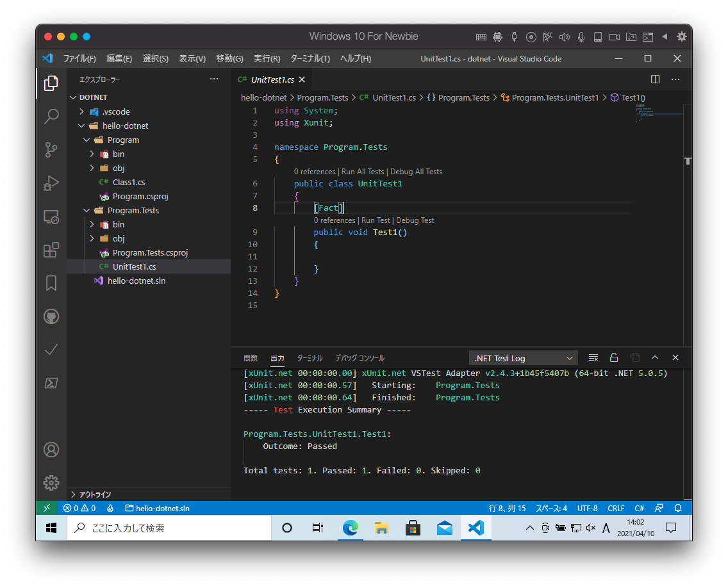Split the editor to the right
The height and width of the screenshot is (588, 728).
click(655, 79)
